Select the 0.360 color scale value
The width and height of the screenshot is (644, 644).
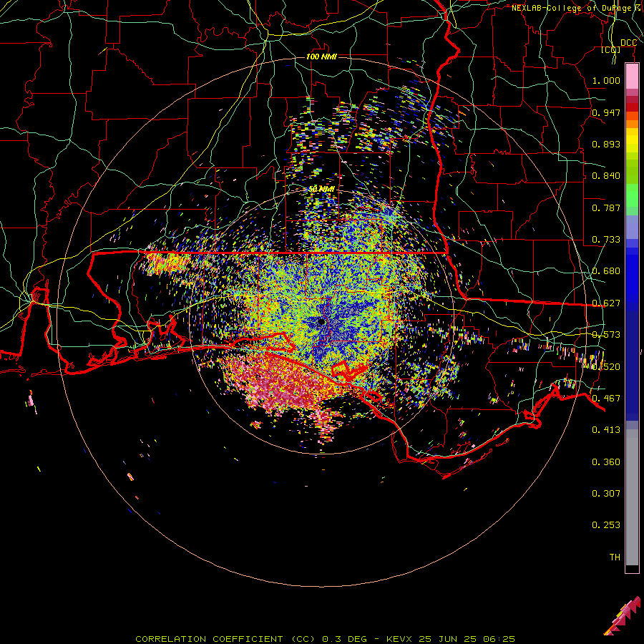click(x=606, y=462)
